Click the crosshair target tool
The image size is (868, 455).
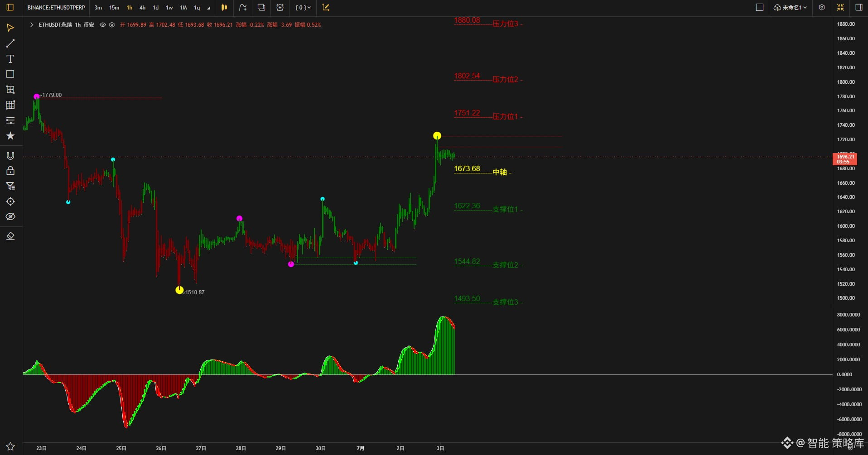(x=10, y=201)
